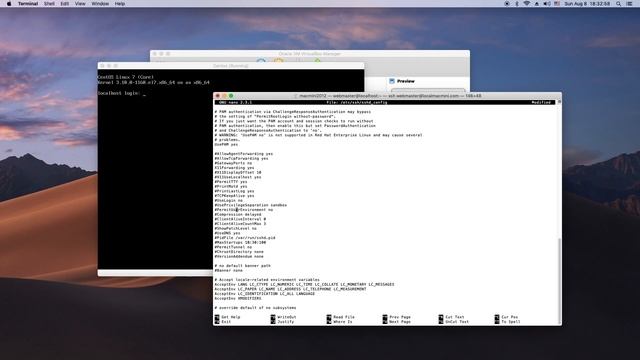Open the Edit menu
640x360 pixels.
[x=64, y=4]
